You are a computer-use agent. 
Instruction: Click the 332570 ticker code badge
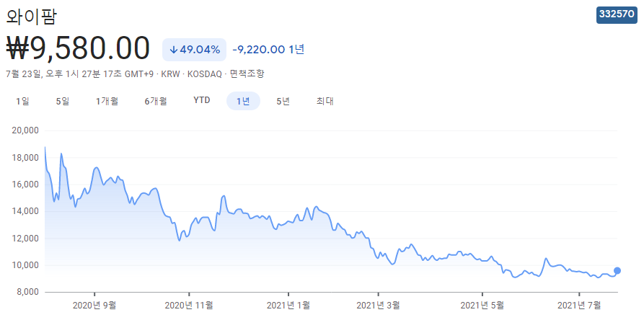click(617, 14)
